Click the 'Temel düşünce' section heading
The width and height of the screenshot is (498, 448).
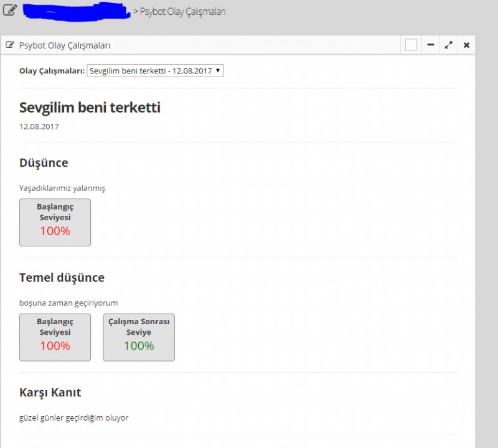(x=62, y=278)
